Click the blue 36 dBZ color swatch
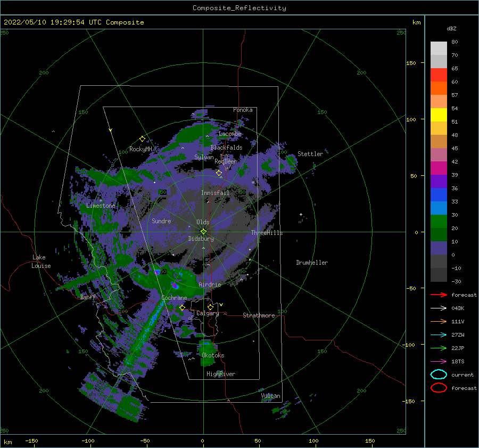Screen dimensions: 479x448 point(439,194)
